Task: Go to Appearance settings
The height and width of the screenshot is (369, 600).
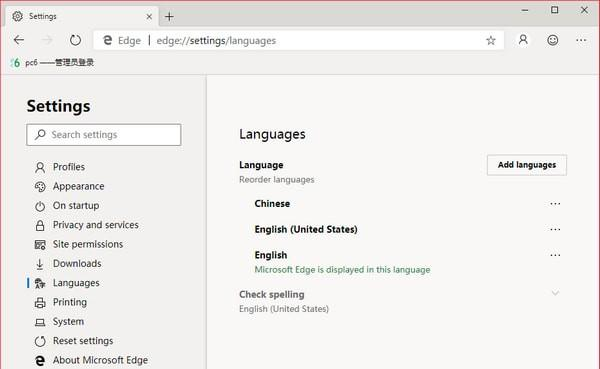Action: (78, 186)
